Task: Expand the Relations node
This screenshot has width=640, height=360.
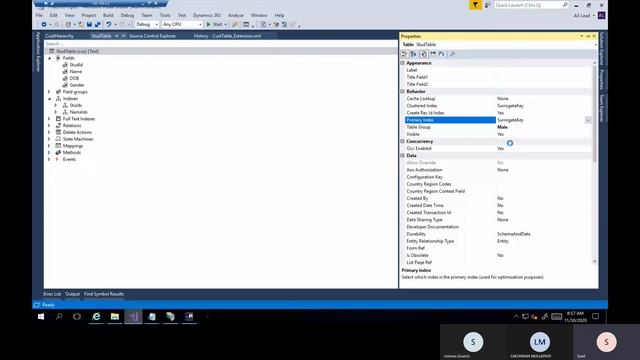Action: click(49, 126)
